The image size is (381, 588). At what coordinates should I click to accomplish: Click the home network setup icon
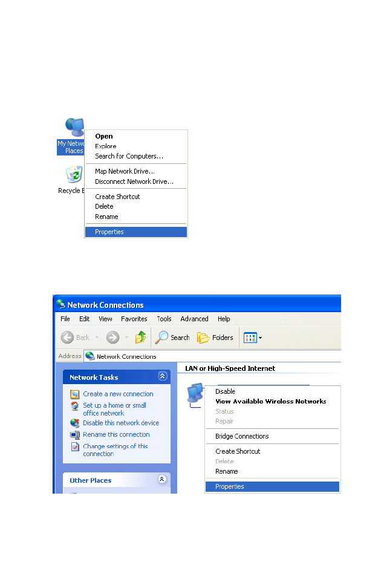74,406
